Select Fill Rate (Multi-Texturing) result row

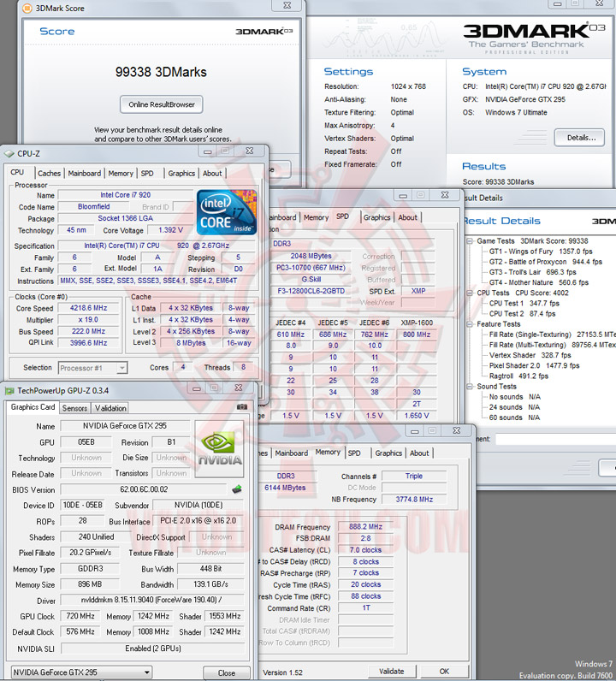point(552,345)
